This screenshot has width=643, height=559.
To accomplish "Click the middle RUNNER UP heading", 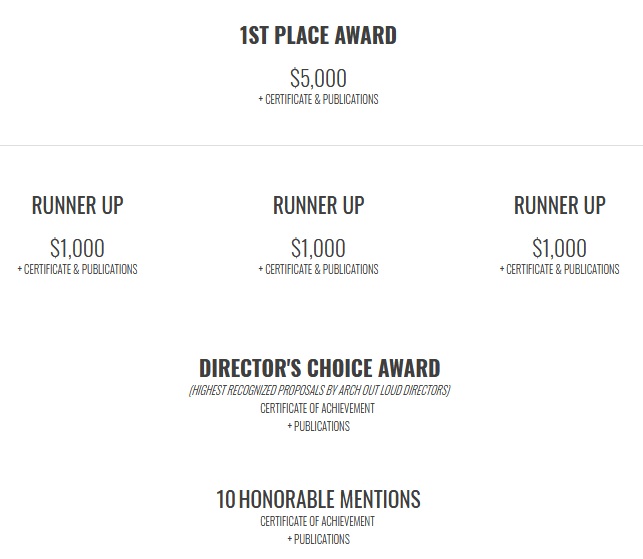I will 319,205.
